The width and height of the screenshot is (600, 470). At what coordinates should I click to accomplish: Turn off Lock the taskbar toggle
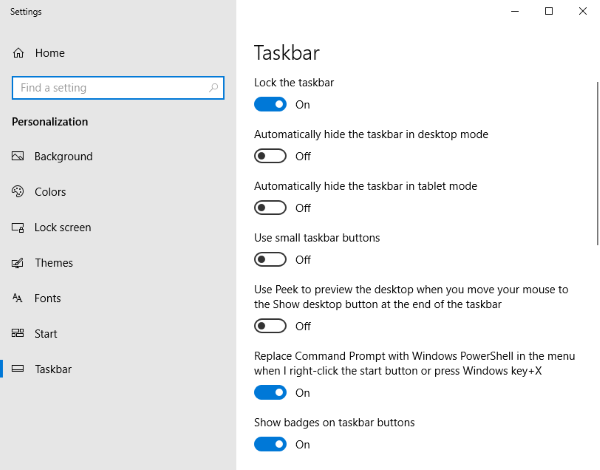pos(270,104)
